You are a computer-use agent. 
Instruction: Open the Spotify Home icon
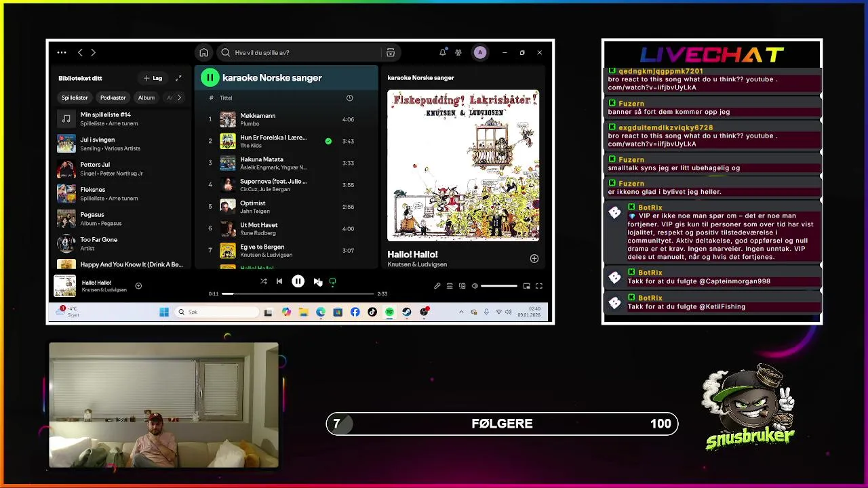coord(203,52)
